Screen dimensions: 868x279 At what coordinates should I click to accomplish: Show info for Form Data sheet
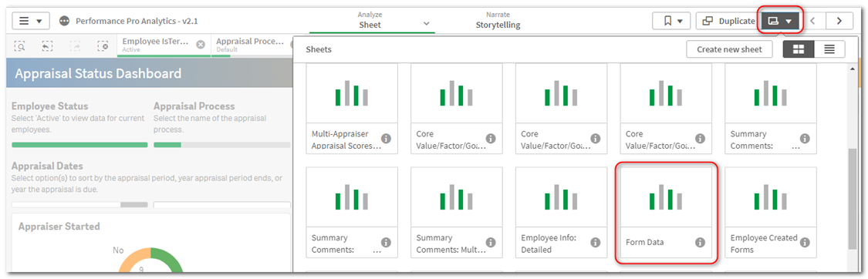coord(700,242)
